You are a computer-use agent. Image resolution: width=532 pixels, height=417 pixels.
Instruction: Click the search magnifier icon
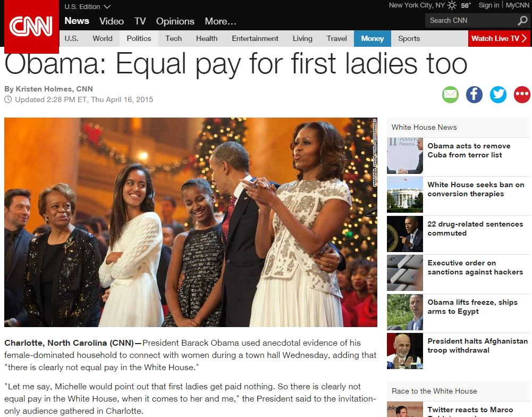(522, 21)
